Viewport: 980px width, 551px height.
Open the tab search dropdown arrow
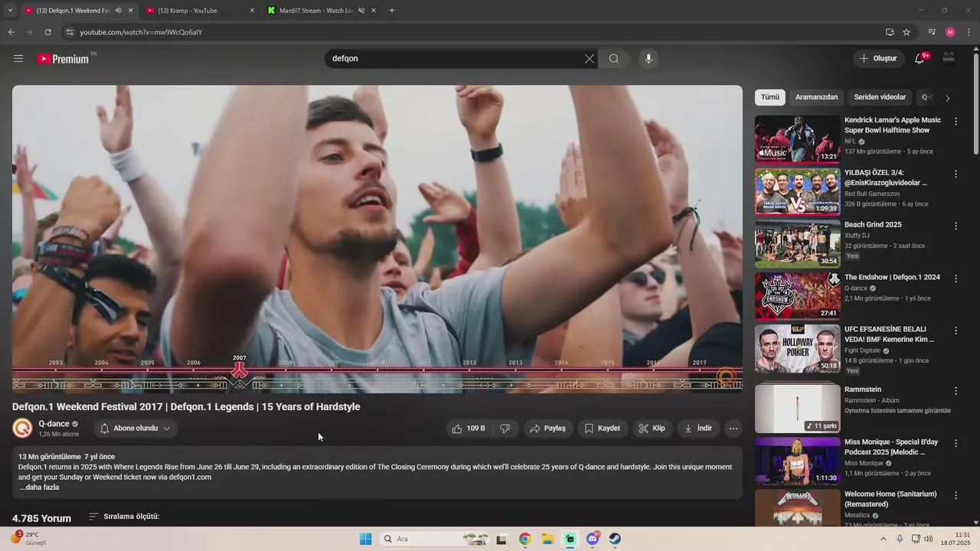[9, 11]
